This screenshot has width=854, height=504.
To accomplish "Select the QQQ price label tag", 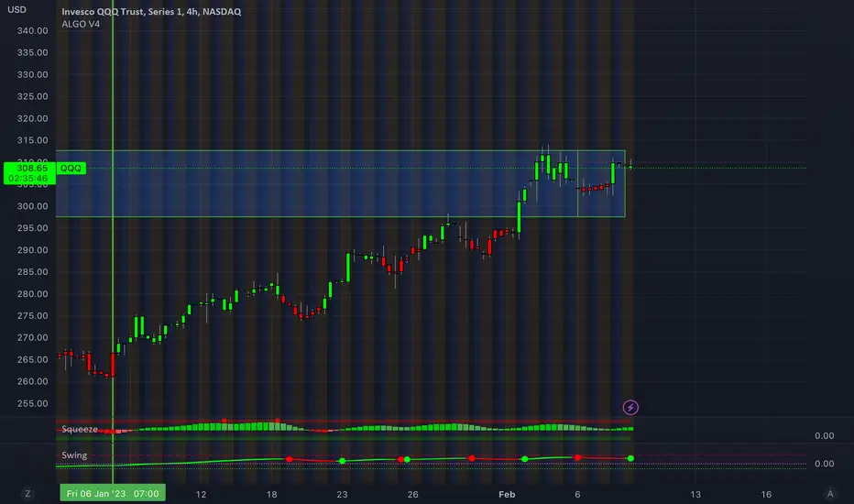I will coord(71,169).
